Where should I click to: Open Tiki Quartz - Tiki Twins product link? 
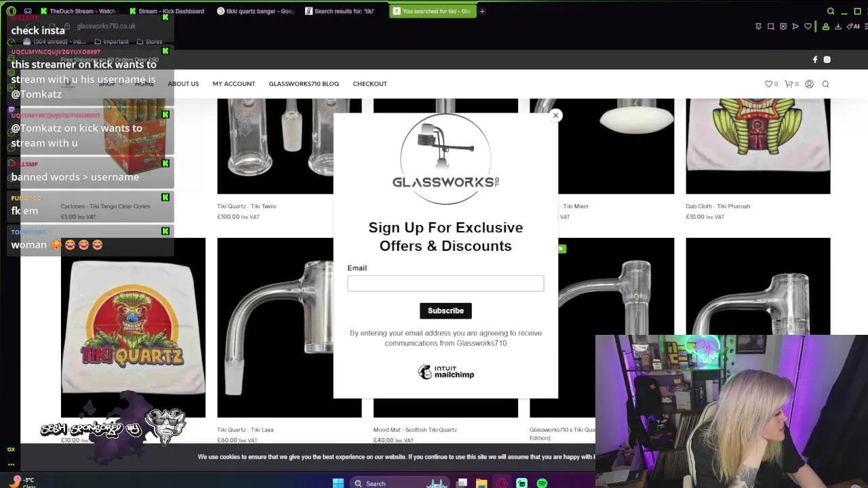pos(247,206)
